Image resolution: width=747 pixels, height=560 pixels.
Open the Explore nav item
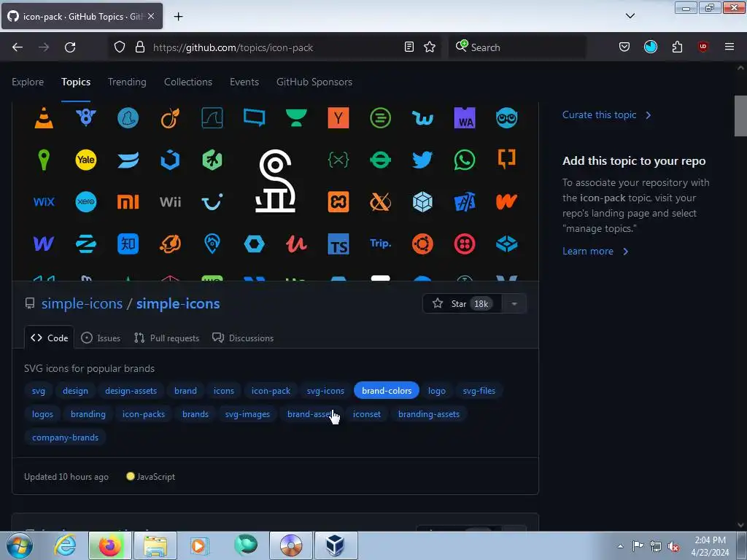(x=28, y=82)
